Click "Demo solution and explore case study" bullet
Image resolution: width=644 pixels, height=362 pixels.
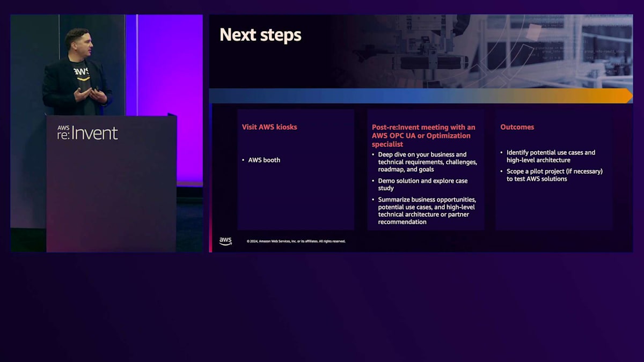(x=420, y=184)
